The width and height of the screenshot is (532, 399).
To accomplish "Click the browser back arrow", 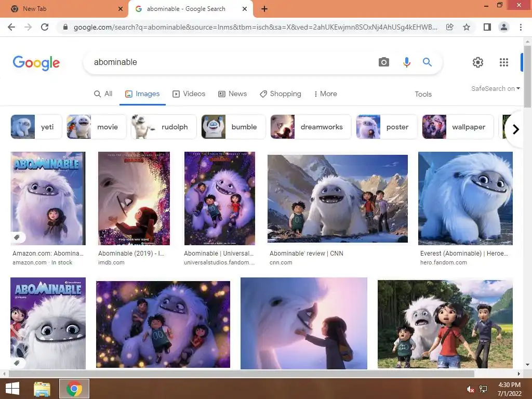I will pos(11,27).
